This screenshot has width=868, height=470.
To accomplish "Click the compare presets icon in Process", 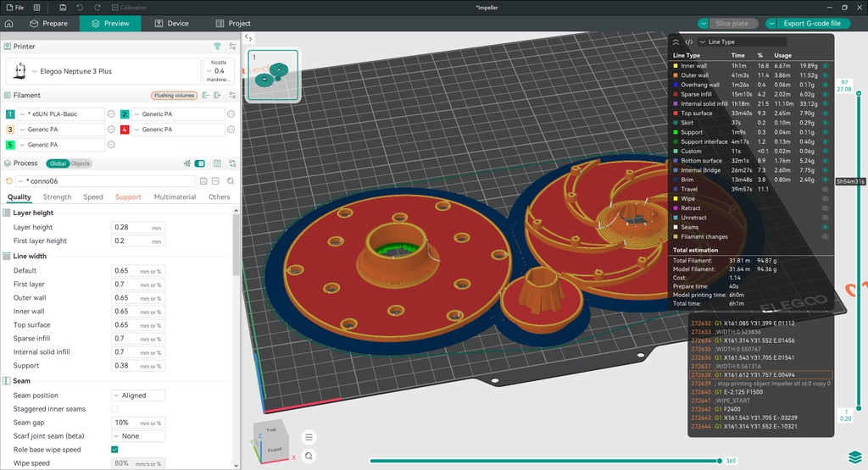I will pos(232,163).
